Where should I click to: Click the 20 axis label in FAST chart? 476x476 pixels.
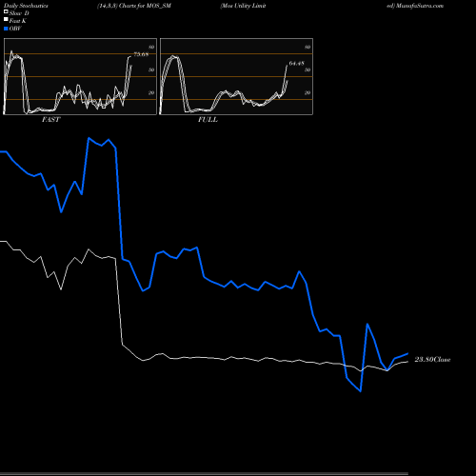pyautogui.click(x=151, y=92)
